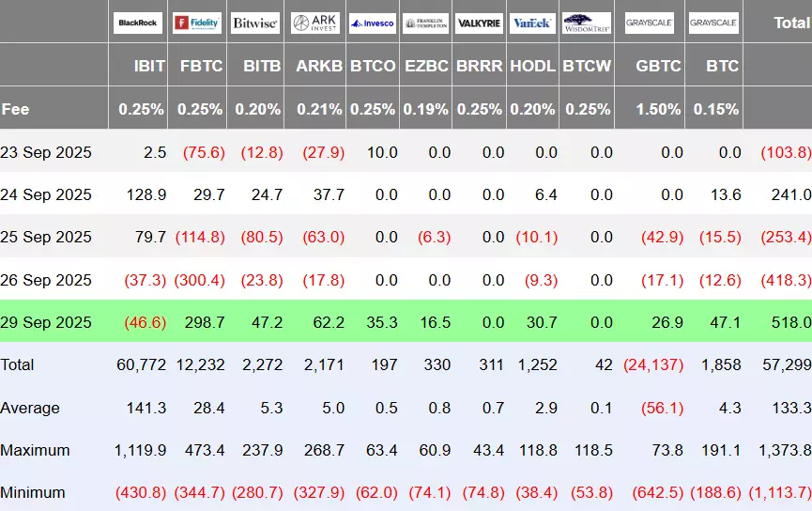Click the 518.0 total in the green row
Image resolution: width=812 pixels, height=511 pixels.
pos(791,322)
